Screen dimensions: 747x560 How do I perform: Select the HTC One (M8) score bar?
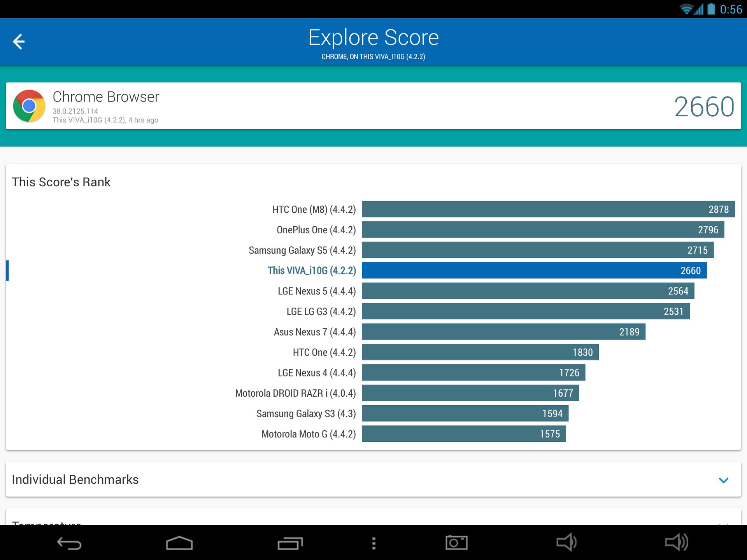click(x=548, y=209)
